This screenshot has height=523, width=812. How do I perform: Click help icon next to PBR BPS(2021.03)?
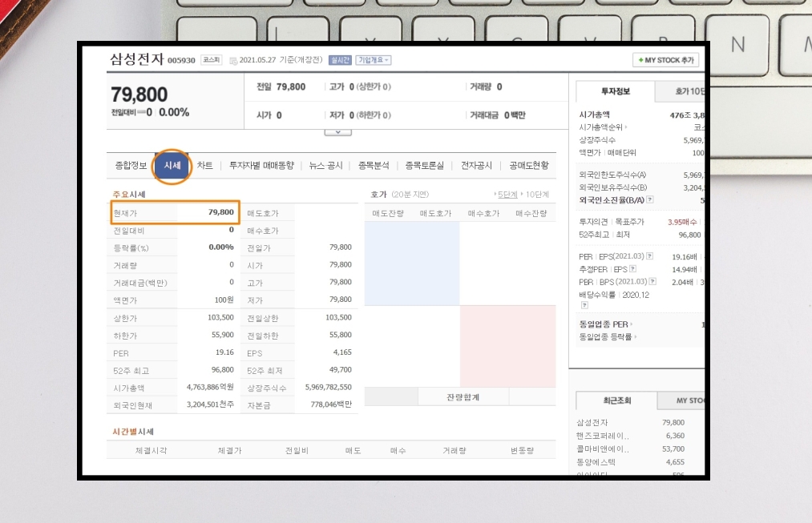click(652, 281)
